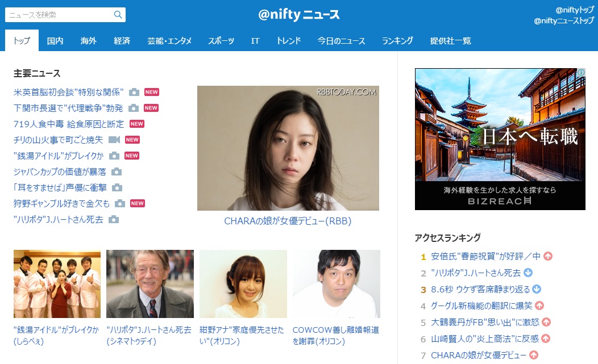Select the トップ tab

22,40
